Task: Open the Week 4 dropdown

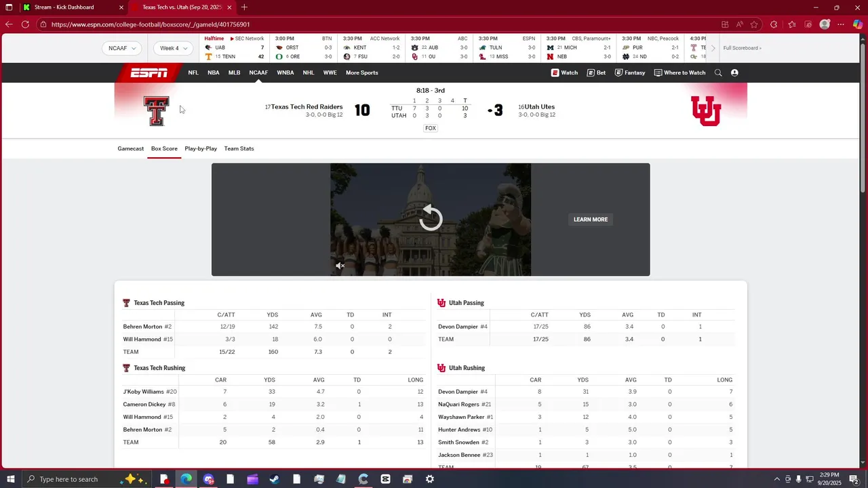Action: click(174, 48)
